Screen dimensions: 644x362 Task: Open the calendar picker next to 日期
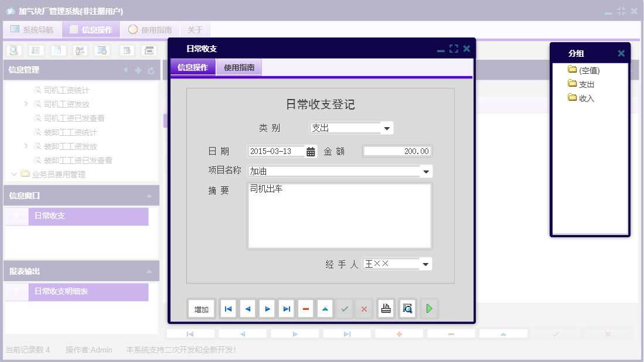[309, 151]
